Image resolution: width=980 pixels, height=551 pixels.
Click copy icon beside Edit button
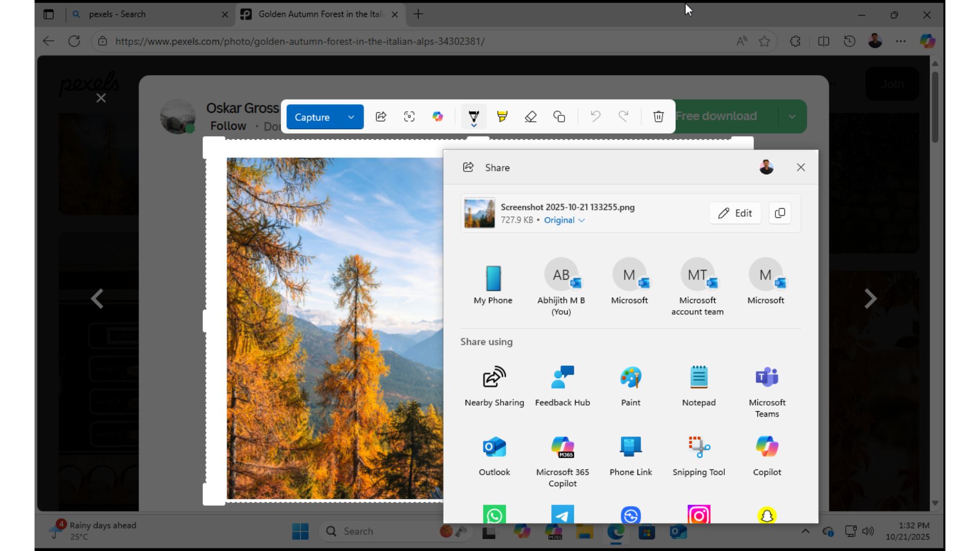click(x=779, y=213)
